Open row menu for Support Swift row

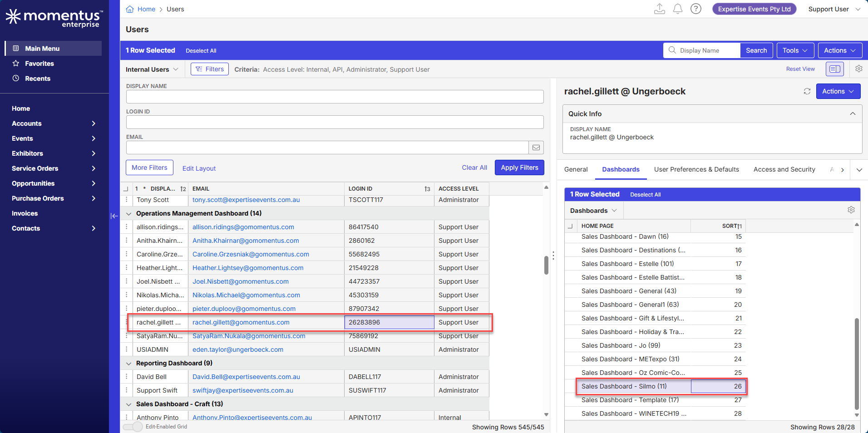tap(127, 390)
